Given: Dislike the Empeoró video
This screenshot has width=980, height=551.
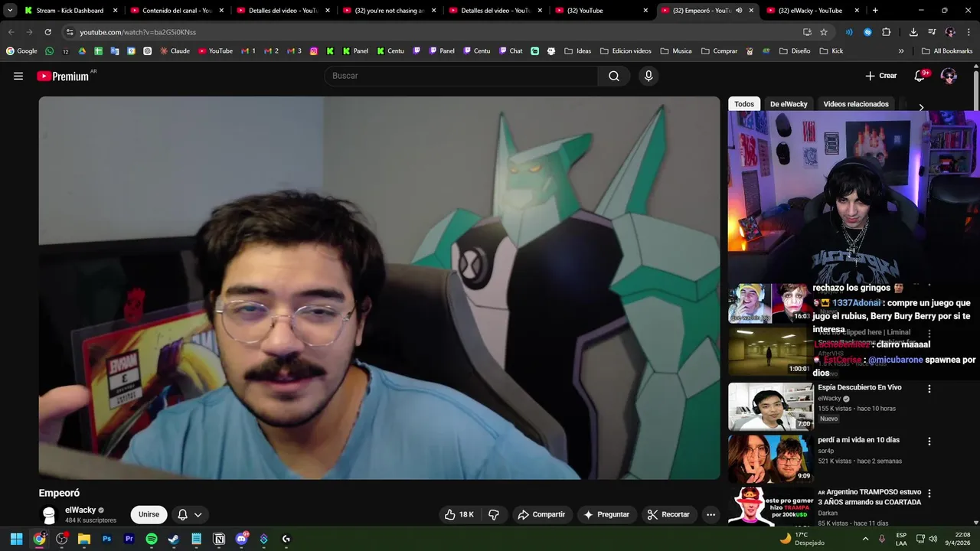Looking at the screenshot, I should pyautogui.click(x=494, y=514).
